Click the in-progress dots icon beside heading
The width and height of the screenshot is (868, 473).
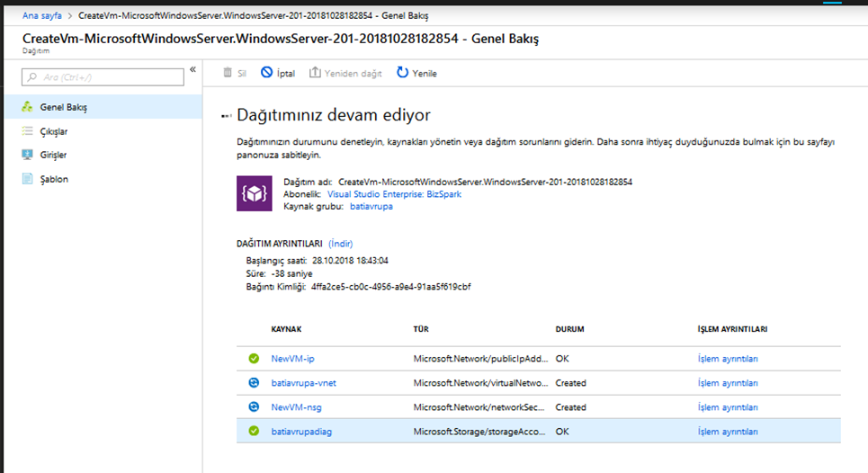(226, 116)
